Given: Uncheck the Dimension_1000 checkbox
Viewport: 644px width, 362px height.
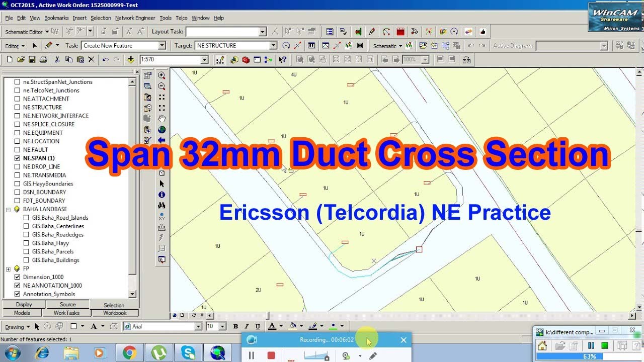Looking at the screenshot, I should point(18,277).
